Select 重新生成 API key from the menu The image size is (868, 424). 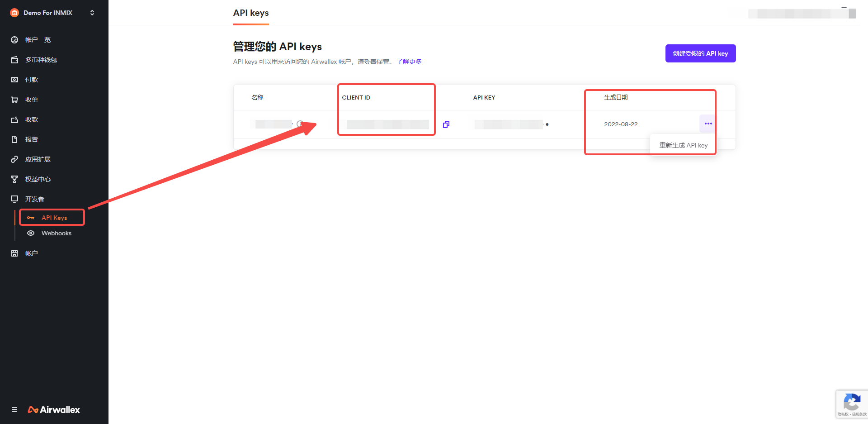coord(683,145)
